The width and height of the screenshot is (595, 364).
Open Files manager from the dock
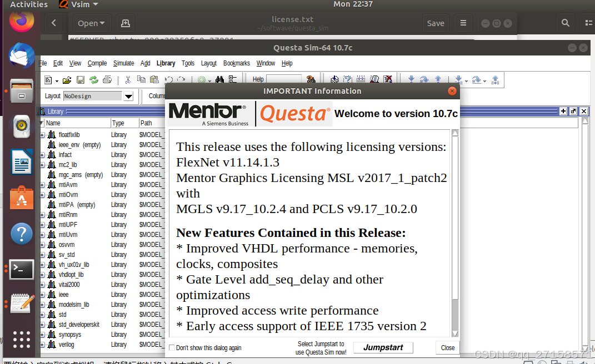click(x=21, y=90)
